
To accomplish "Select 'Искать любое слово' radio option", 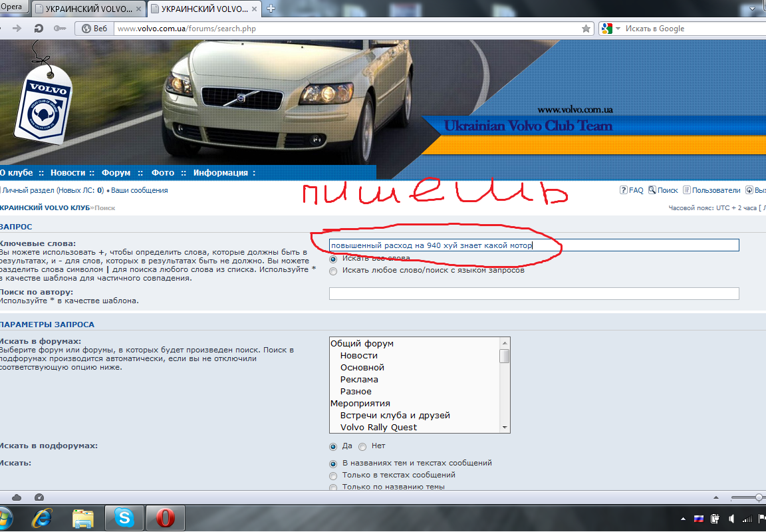I will pos(333,271).
